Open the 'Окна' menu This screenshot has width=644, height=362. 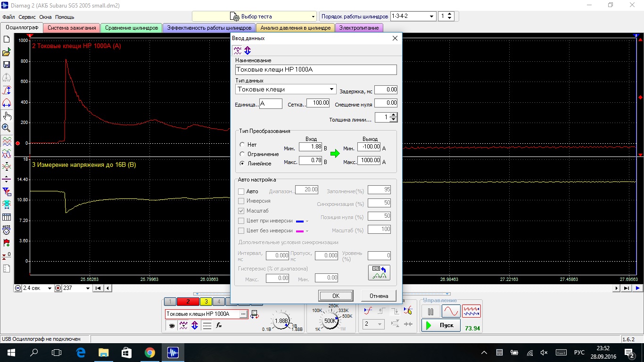45,17
